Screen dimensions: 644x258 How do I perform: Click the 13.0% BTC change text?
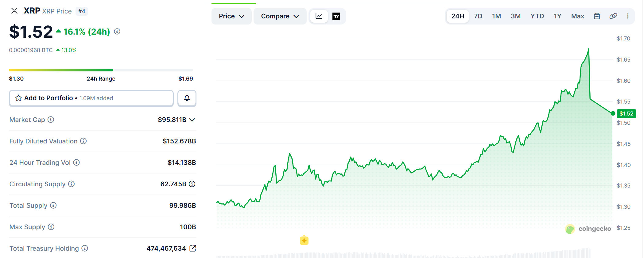pyautogui.click(x=69, y=50)
